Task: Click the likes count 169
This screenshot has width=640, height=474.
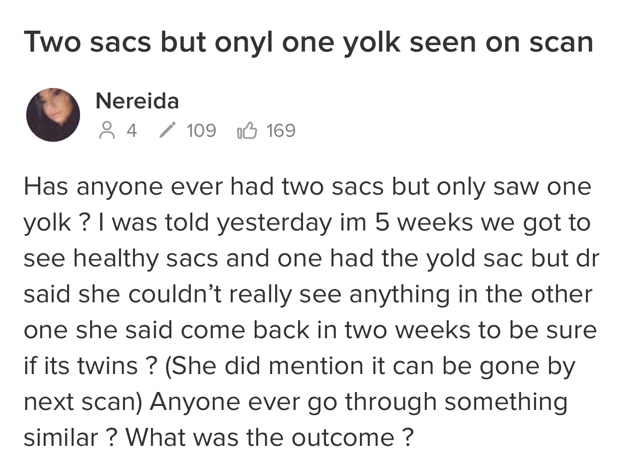Action: [281, 131]
